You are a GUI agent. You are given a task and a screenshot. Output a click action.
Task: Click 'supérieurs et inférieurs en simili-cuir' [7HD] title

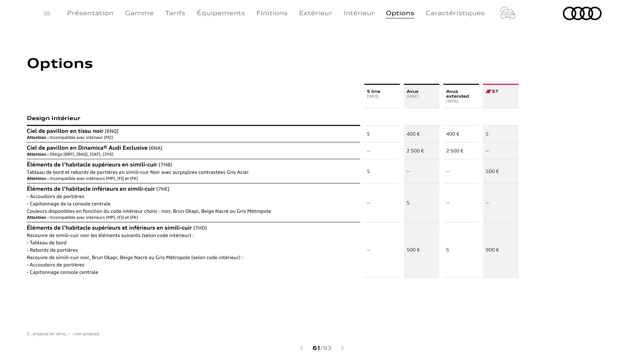pos(117,228)
